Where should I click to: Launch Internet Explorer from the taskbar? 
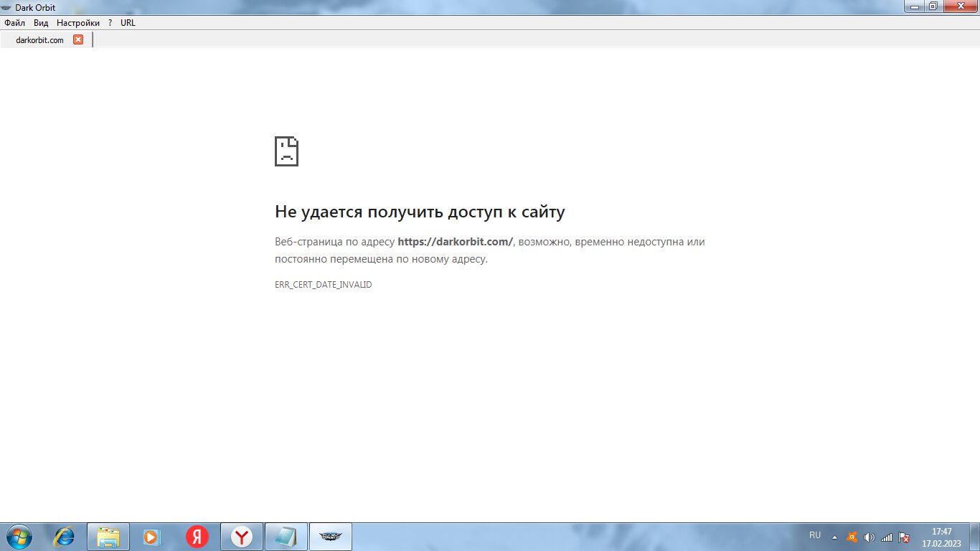[x=65, y=536]
